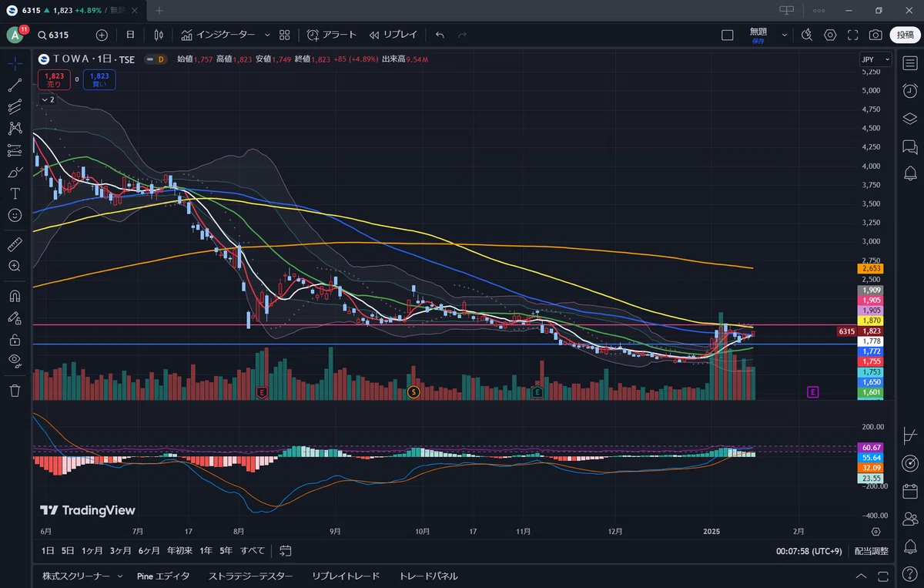Expand the bottom panel with up chevron
The height and width of the screenshot is (588, 924).
click(860, 576)
